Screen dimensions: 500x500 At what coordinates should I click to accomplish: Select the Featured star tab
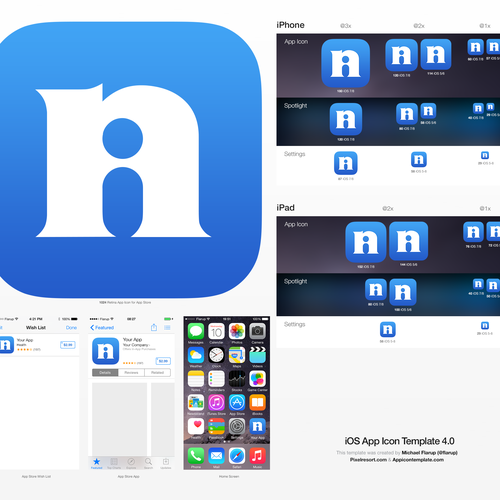[x=97, y=463]
